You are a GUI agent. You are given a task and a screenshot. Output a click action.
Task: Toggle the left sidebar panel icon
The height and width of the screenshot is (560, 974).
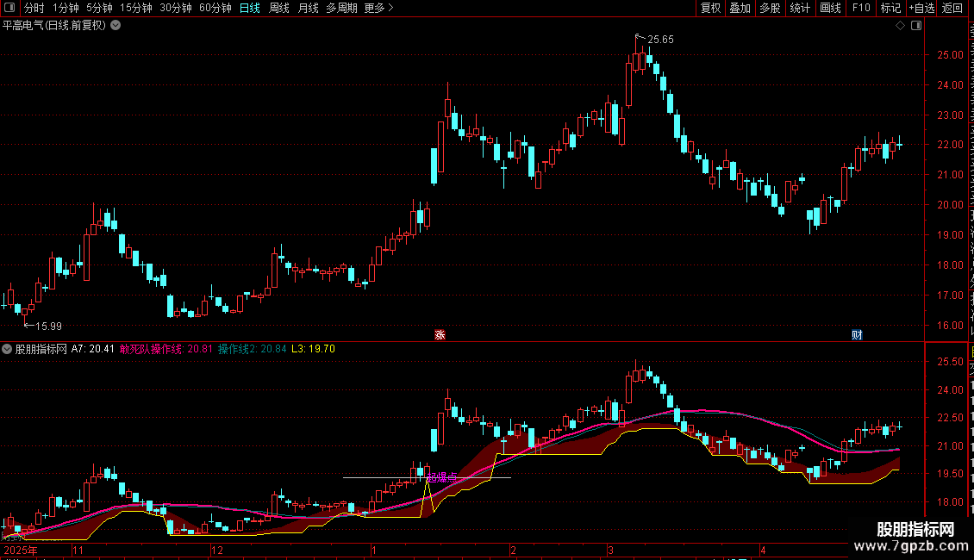[9, 8]
